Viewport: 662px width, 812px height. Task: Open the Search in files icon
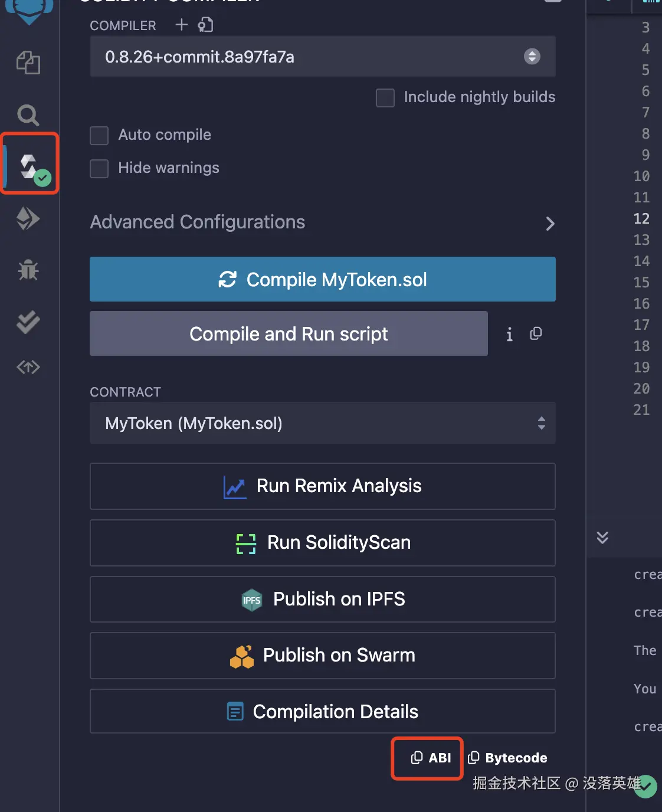(x=28, y=115)
